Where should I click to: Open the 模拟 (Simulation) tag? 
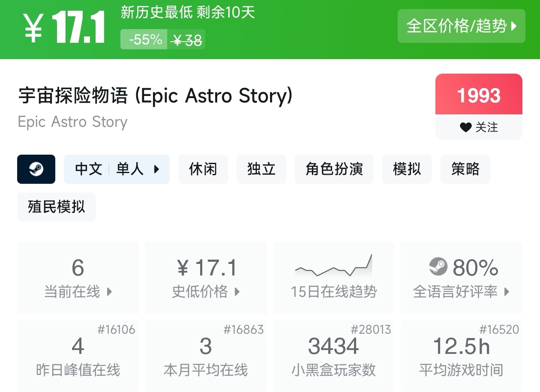407,169
